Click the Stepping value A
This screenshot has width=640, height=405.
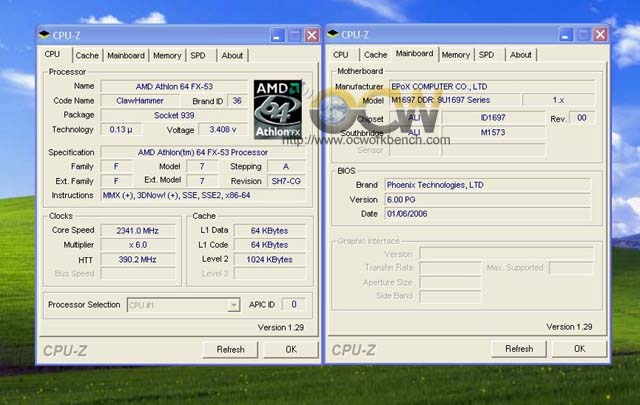point(286,167)
